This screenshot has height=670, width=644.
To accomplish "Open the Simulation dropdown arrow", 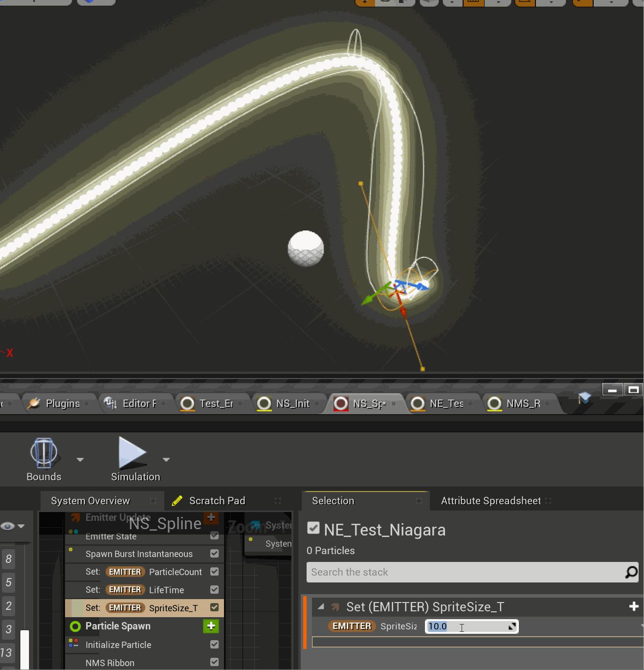I will pos(166,460).
